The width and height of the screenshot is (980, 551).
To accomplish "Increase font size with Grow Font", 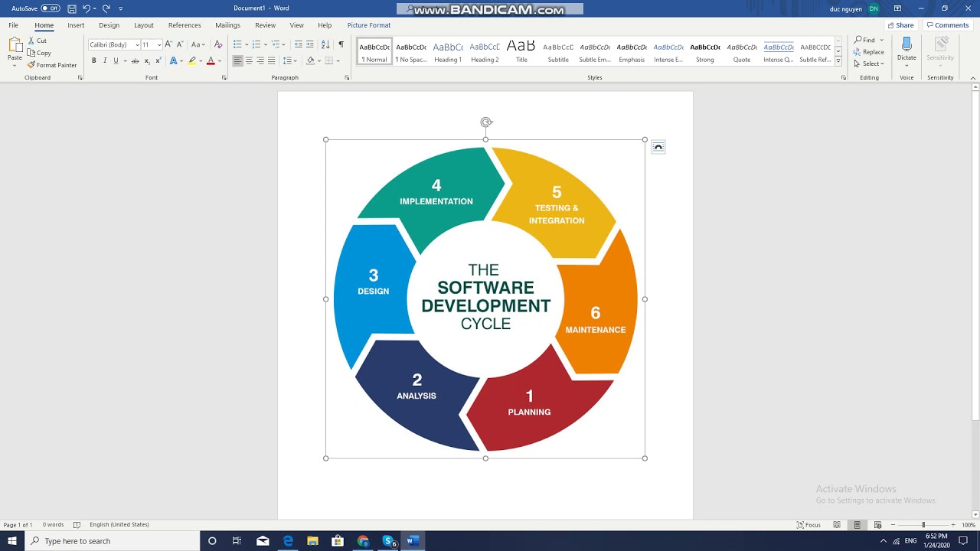I will pyautogui.click(x=168, y=44).
